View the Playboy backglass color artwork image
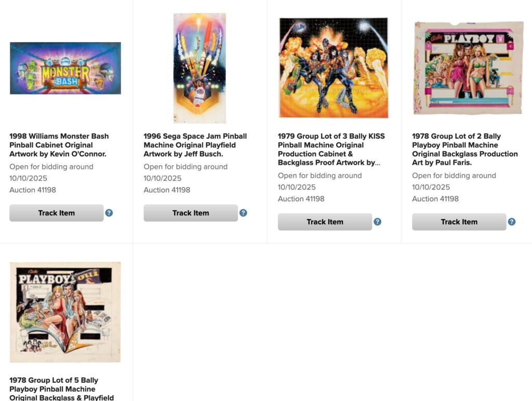Viewport: 532px width, 401px height. coord(468,68)
